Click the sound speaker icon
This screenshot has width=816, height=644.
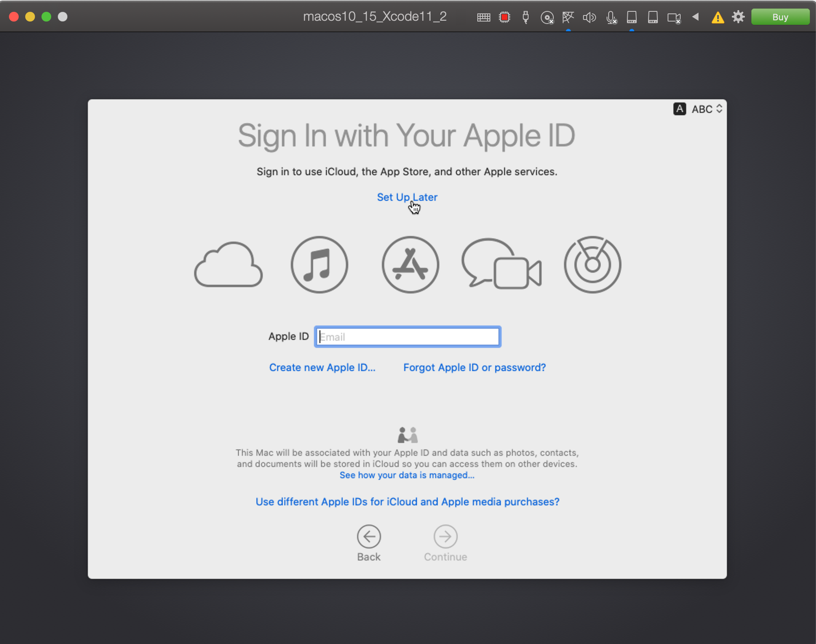pyautogui.click(x=589, y=17)
